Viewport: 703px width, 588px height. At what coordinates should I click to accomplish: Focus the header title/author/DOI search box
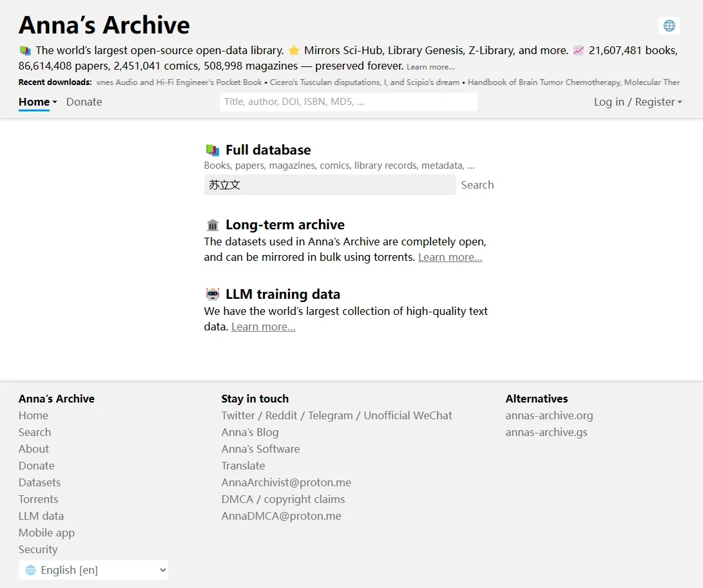349,102
